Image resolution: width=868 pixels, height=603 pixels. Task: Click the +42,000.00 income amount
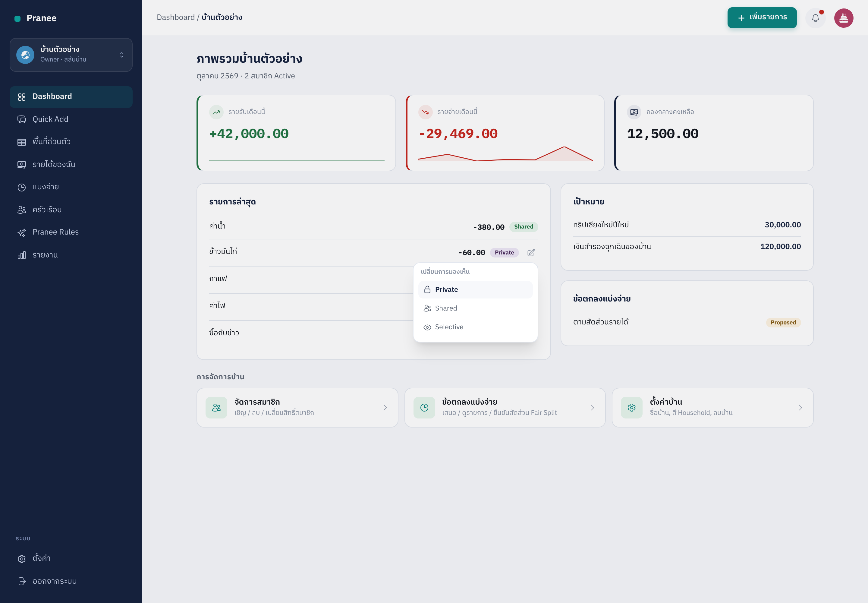pos(249,134)
